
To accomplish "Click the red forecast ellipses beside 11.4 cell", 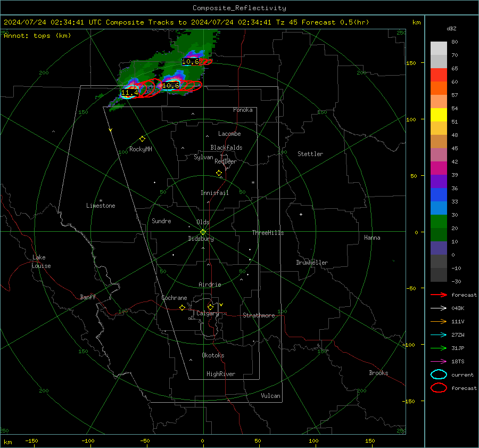I will click(x=149, y=88).
